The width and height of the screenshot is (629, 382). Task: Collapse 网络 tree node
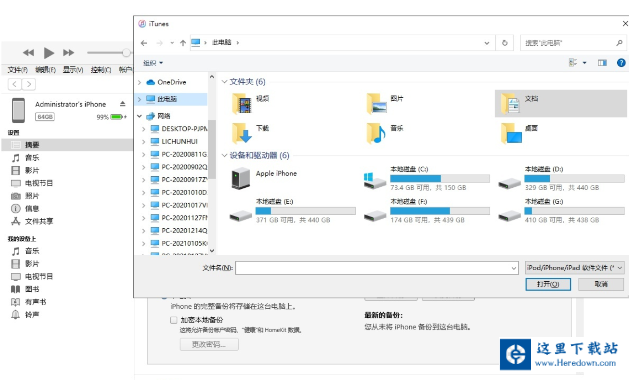[x=140, y=116]
